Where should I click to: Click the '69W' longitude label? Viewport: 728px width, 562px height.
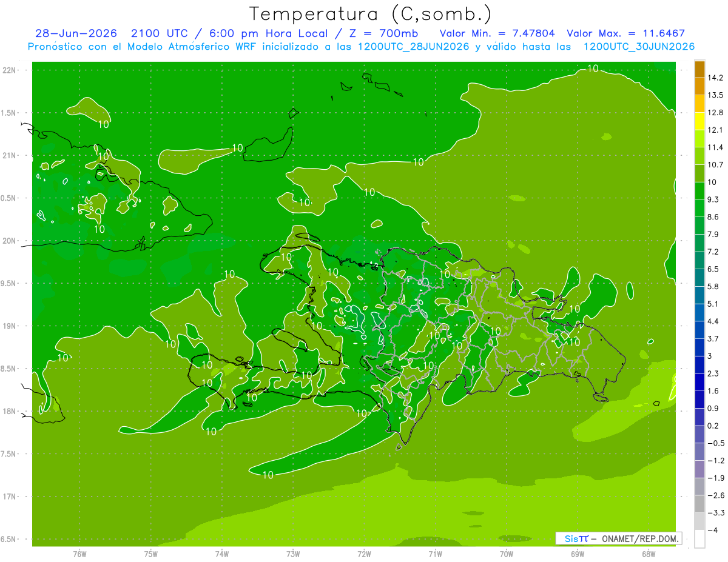coord(578,554)
